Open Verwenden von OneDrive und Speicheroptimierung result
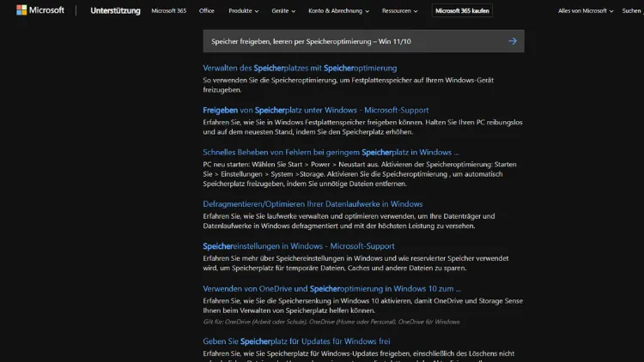 pyautogui.click(x=331, y=289)
